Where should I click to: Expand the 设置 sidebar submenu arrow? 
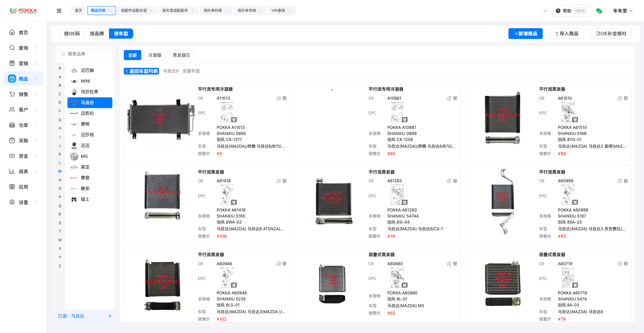(37, 202)
